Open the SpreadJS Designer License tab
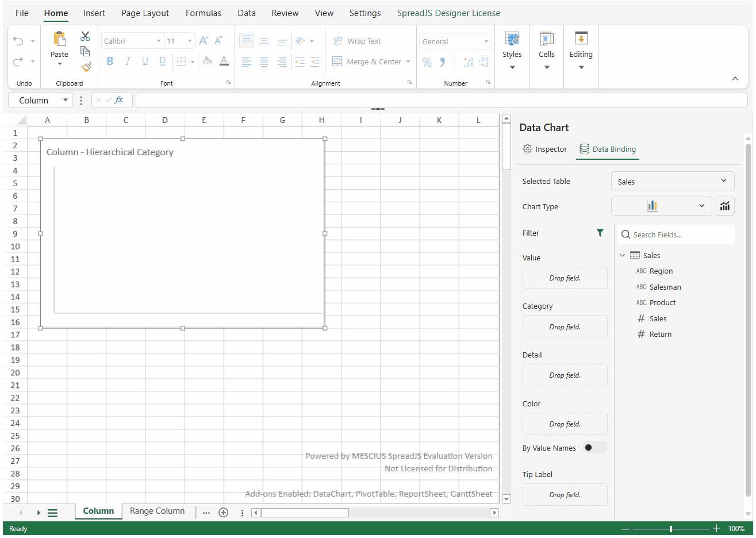The width and height of the screenshot is (756, 538). click(x=448, y=13)
